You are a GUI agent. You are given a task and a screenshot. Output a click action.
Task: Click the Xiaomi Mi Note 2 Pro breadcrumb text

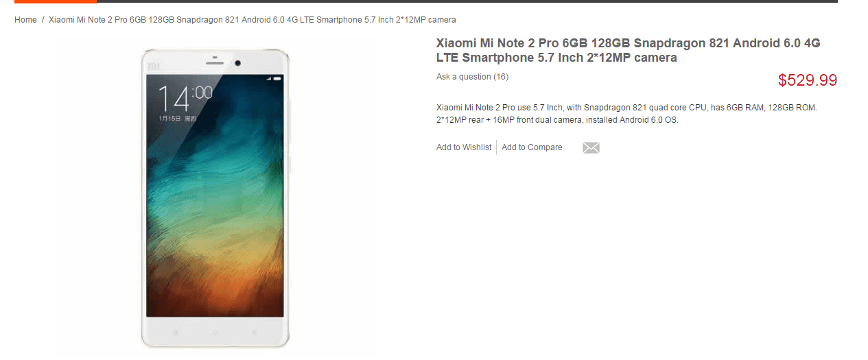click(x=253, y=20)
